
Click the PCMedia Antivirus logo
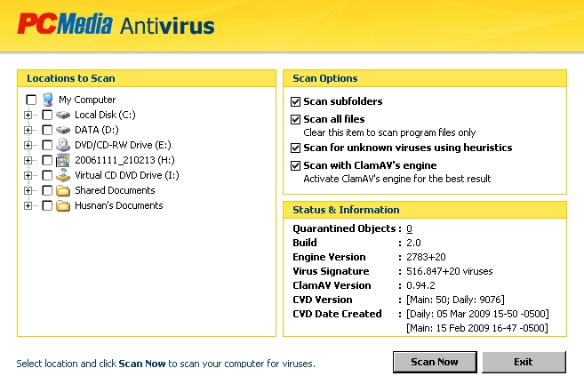click(116, 25)
